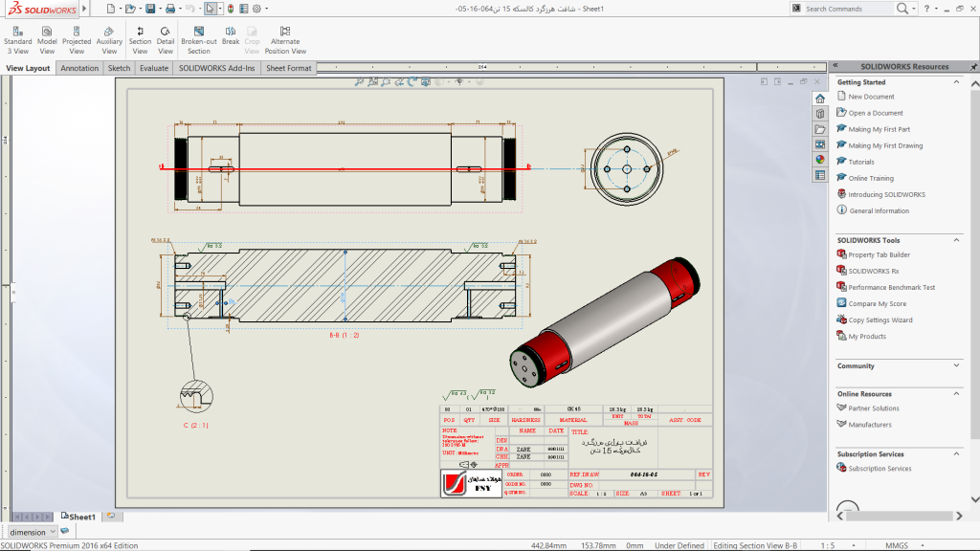Image resolution: width=980 pixels, height=551 pixels.
Task: Pin the SOLIDWORKS Resources panel
Action: point(972,67)
